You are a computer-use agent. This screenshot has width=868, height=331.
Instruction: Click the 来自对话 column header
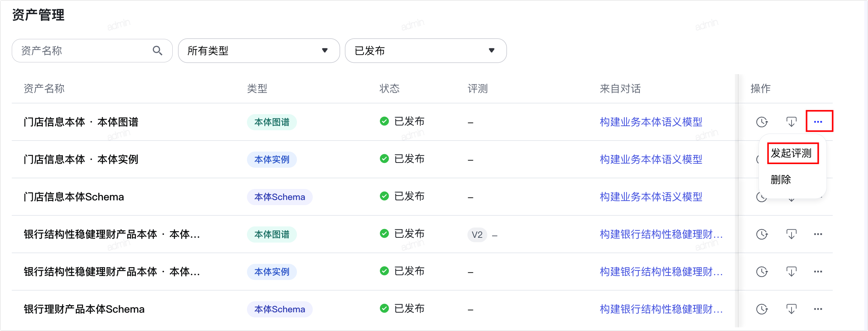[620, 88]
